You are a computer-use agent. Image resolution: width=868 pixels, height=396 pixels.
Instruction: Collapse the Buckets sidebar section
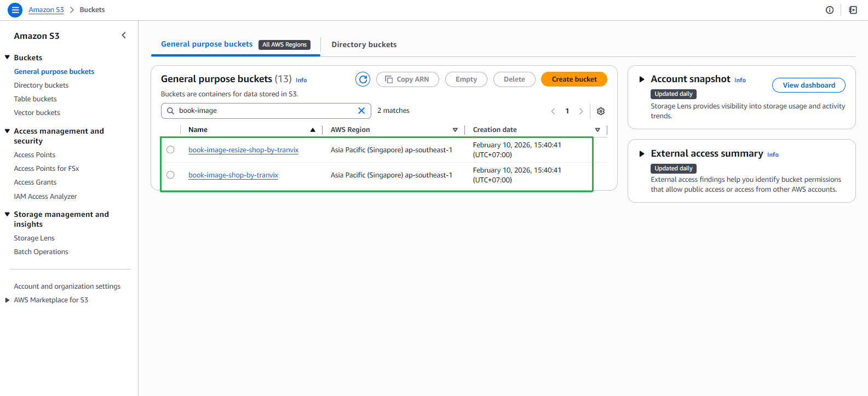click(x=7, y=58)
